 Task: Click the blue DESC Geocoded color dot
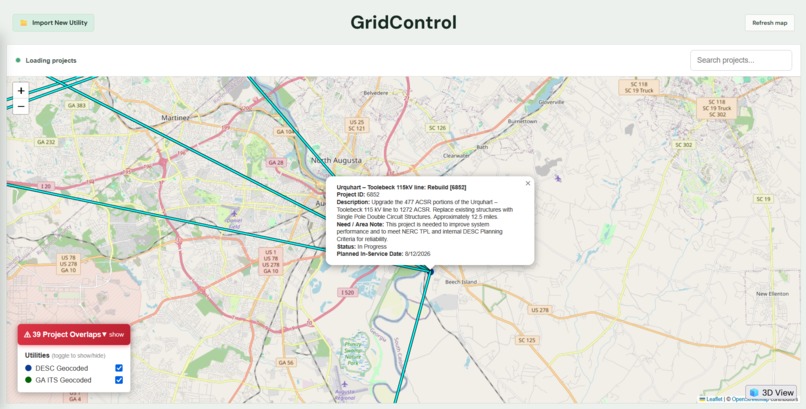tap(28, 368)
